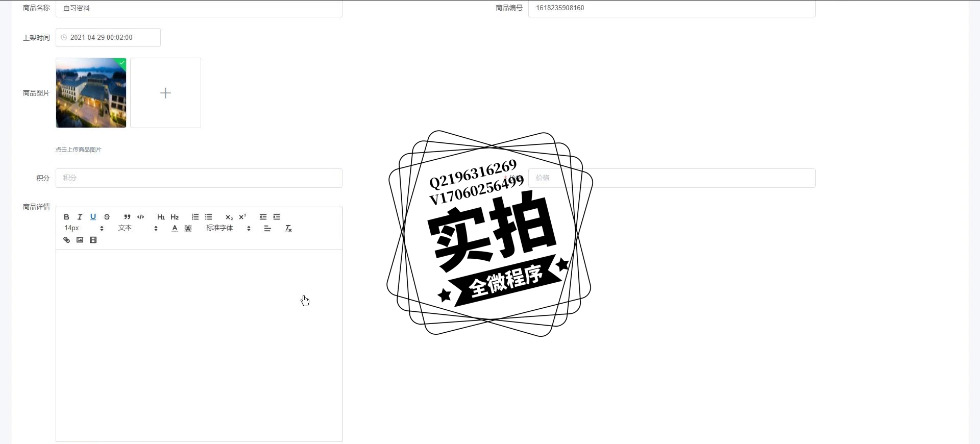980x444 pixels.
Task: Open the 标准字体 font family dropdown
Action: (228, 228)
